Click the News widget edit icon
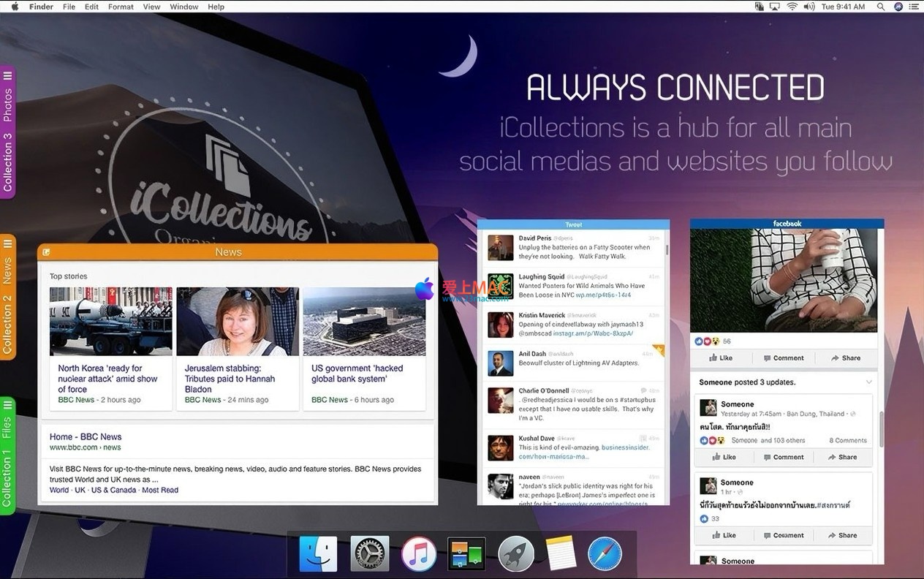Screen dimensions: 924x579 click(x=47, y=252)
